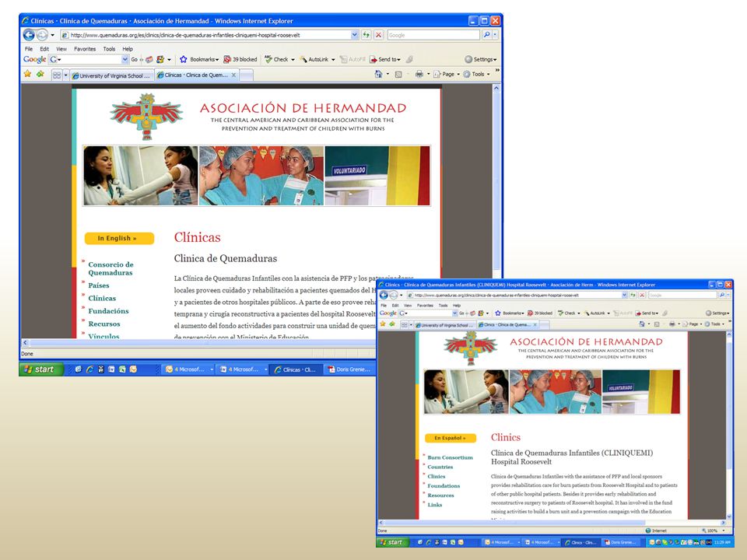
Task: Open 'Countries' link in English window
Action: pos(440,467)
